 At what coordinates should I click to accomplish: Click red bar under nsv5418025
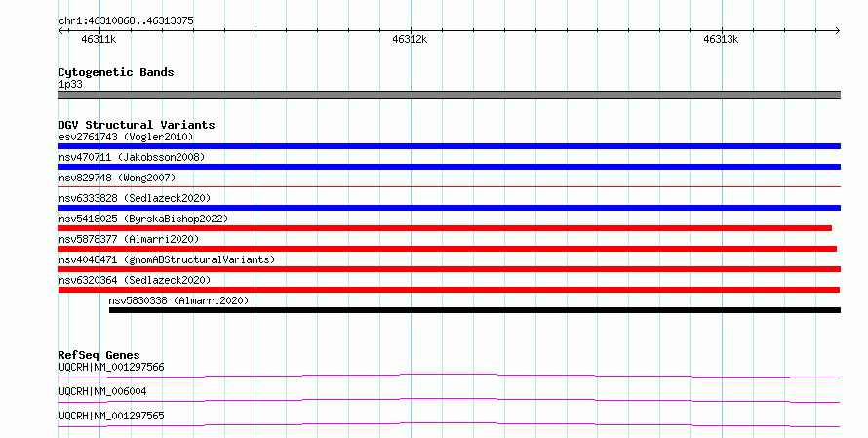click(445, 228)
